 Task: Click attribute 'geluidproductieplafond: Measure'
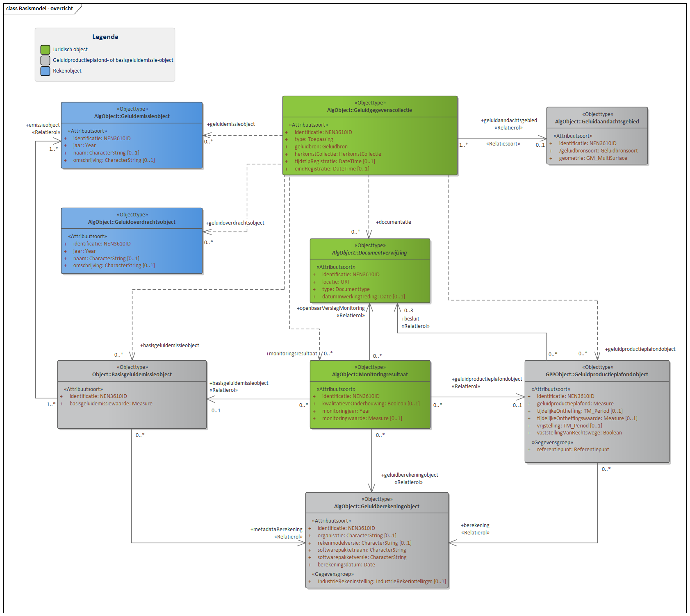coord(575,404)
